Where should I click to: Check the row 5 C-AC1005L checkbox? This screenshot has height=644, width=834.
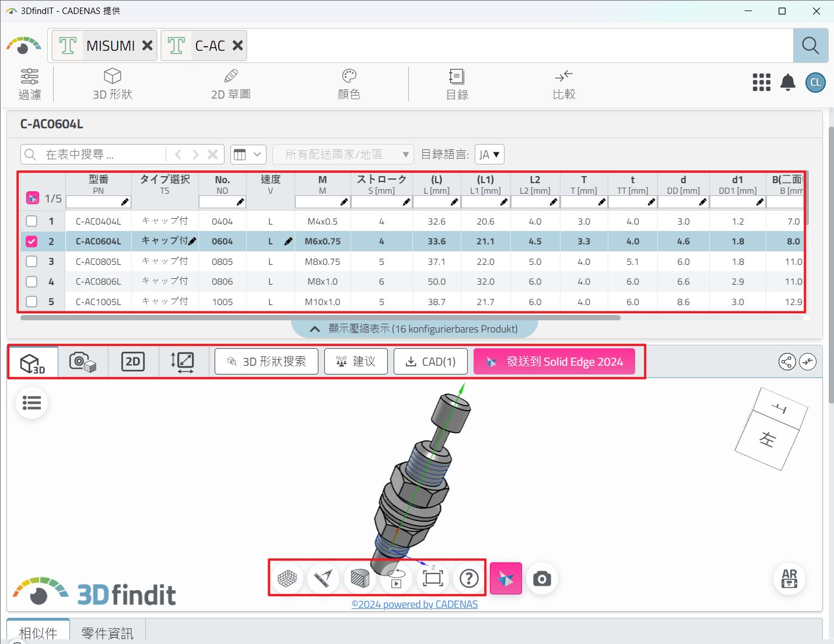click(31, 302)
